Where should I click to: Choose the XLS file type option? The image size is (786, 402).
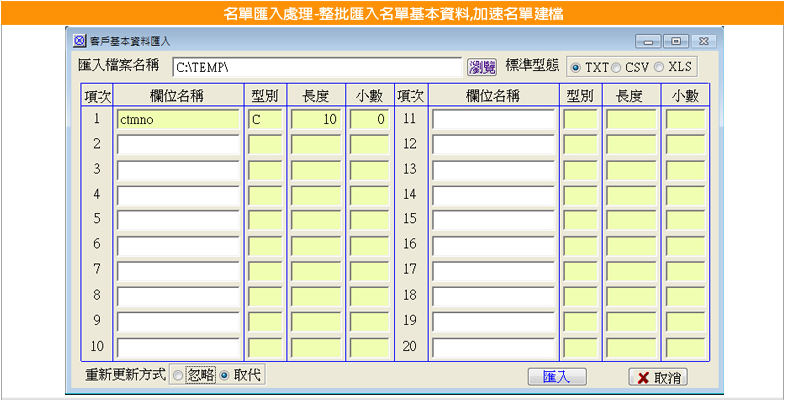click(658, 68)
